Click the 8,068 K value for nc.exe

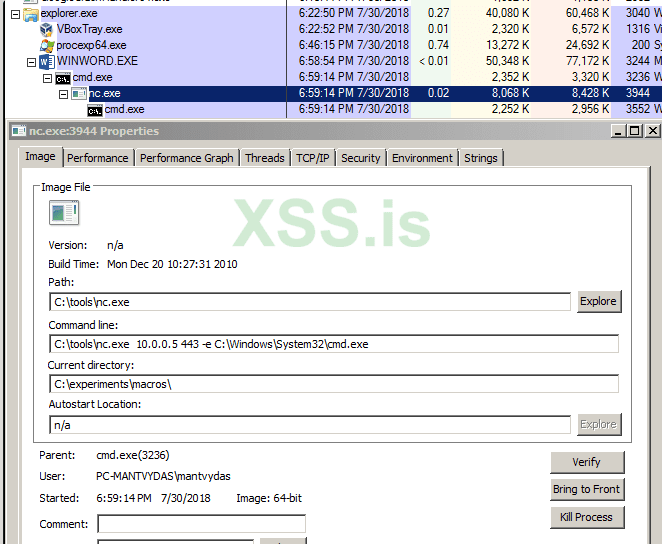coord(510,93)
